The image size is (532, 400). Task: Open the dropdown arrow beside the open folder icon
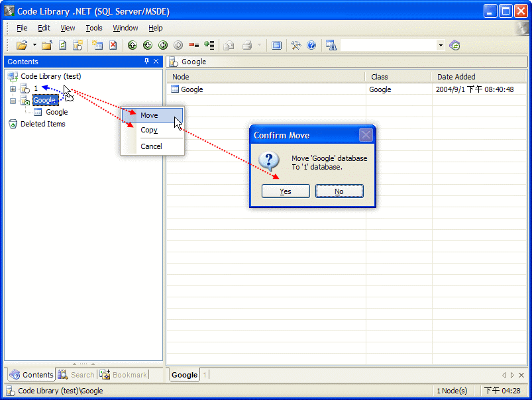(x=34, y=45)
